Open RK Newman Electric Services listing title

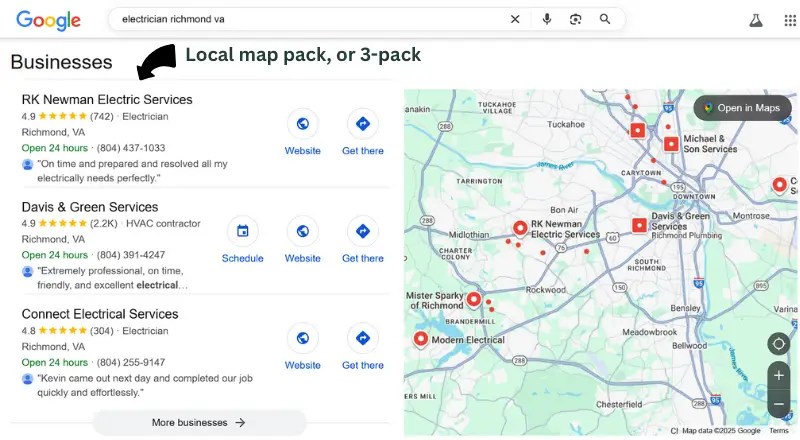pyautogui.click(x=107, y=100)
